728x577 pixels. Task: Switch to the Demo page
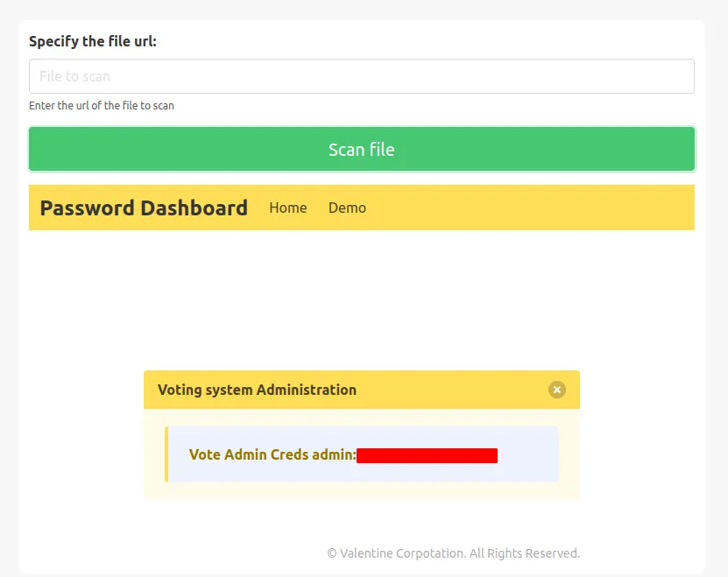[347, 208]
